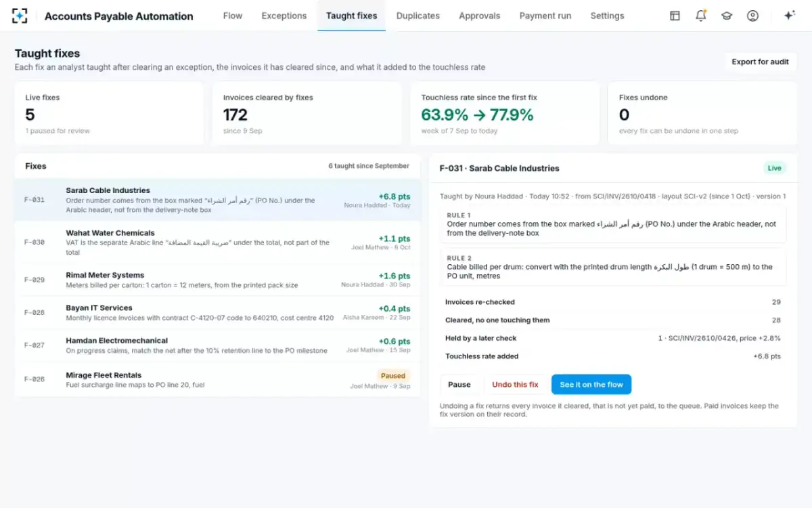Click the +0.4 pts value
The image size is (812, 508).
click(394, 308)
